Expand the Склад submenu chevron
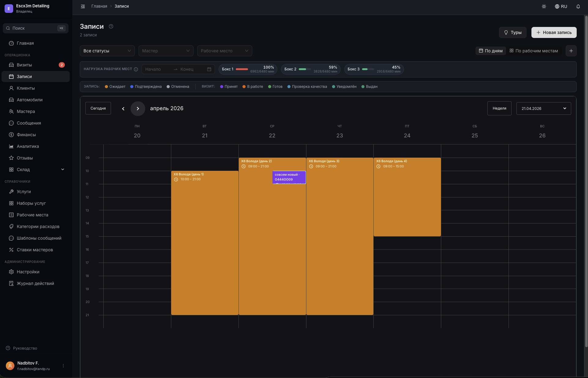 pos(63,170)
